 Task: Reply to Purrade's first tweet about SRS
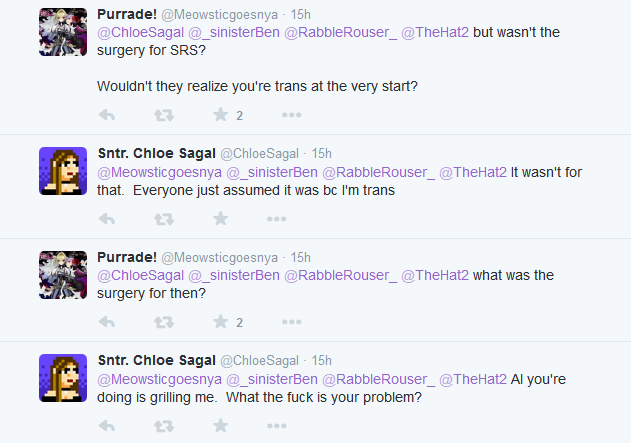108,115
